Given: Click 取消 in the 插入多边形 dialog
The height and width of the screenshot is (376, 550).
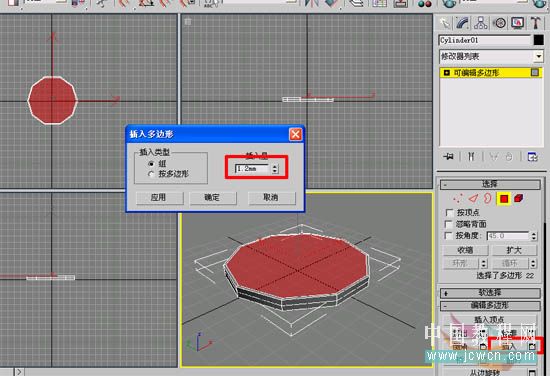Looking at the screenshot, I should 271,198.
